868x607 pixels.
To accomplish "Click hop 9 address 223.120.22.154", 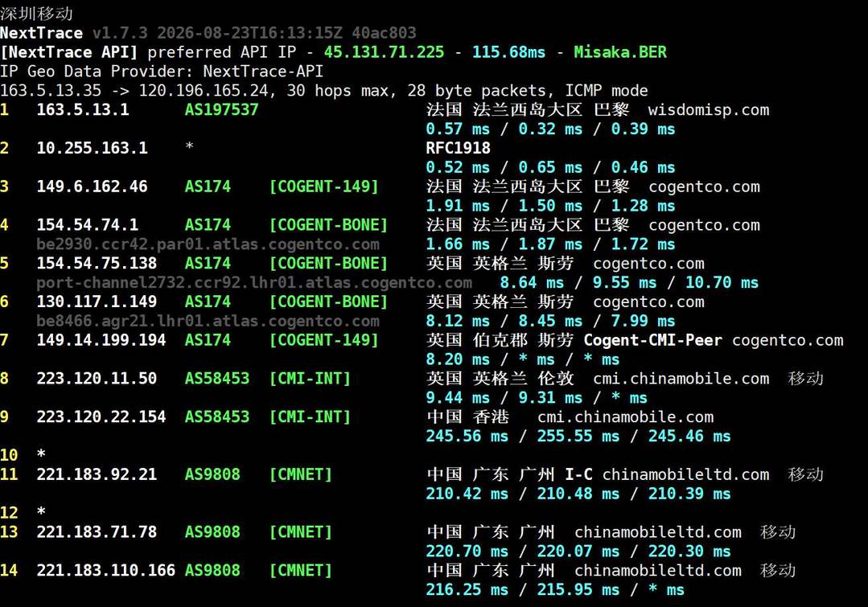I will [101, 416].
